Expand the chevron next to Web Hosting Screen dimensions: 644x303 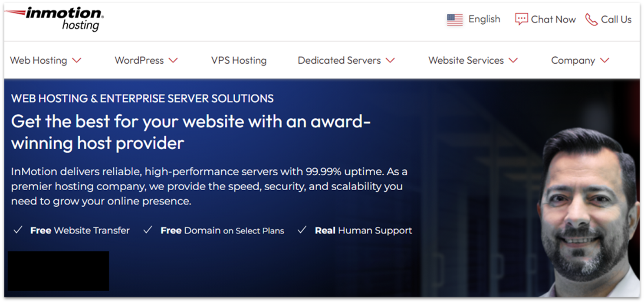click(77, 60)
